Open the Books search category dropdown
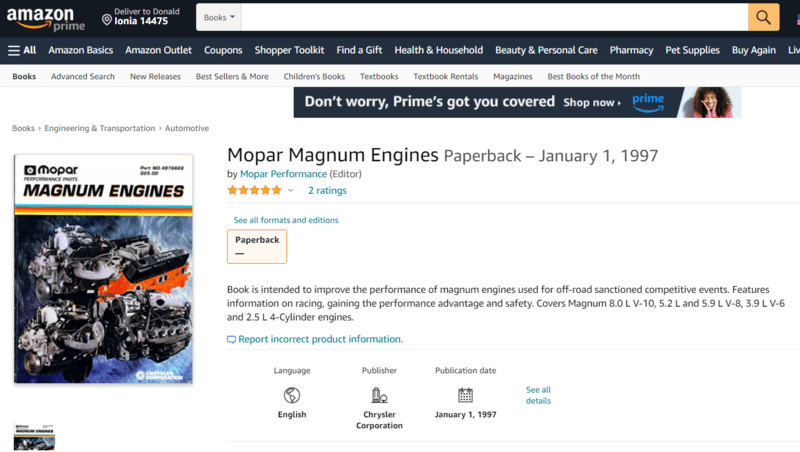The width and height of the screenshot is (800, 452). (219, 17)
